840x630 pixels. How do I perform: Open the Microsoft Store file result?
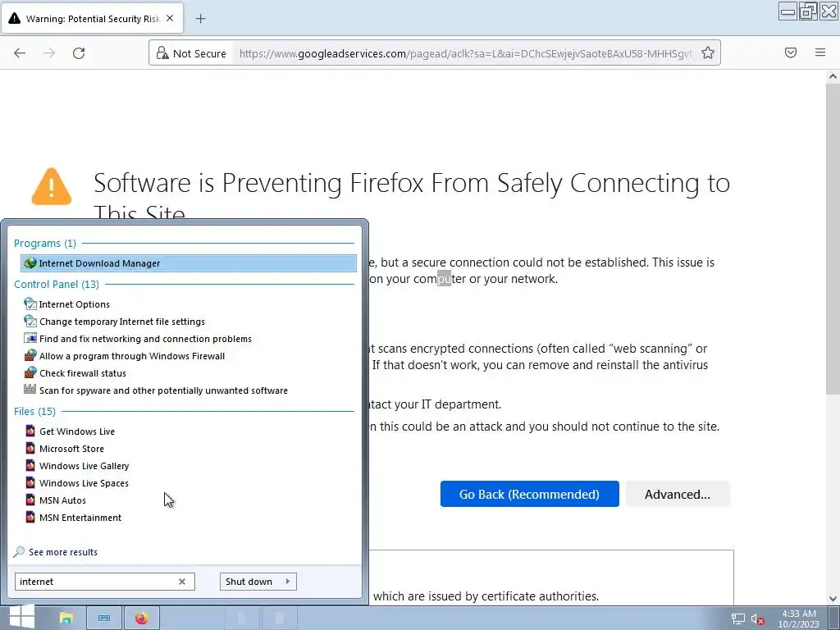pyautogui.click(x=71, y=449)
